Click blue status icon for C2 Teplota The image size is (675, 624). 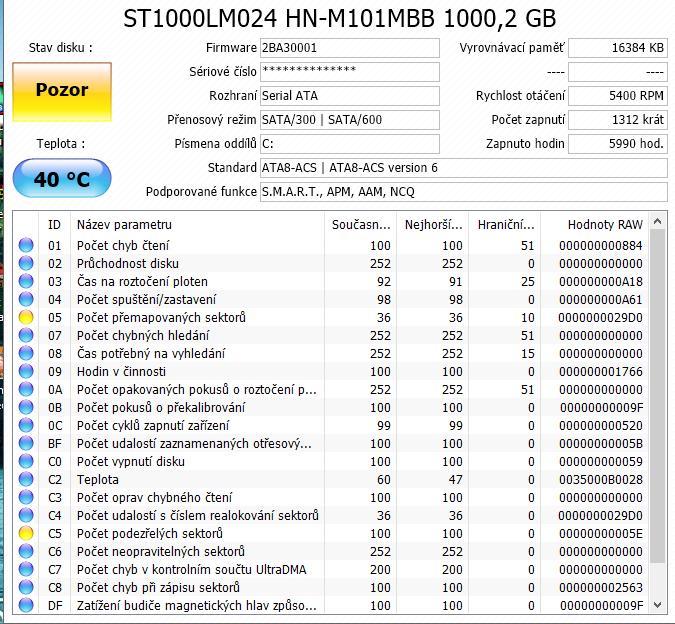(x=26, y=479)
